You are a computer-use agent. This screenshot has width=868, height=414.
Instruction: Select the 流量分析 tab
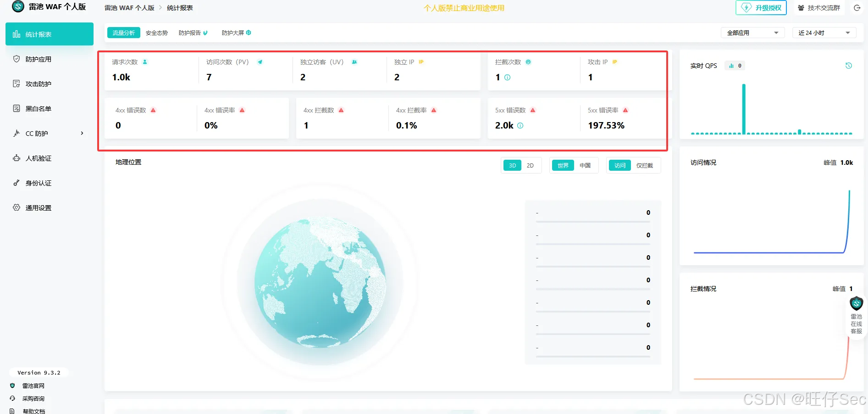[x=124, y=33]
